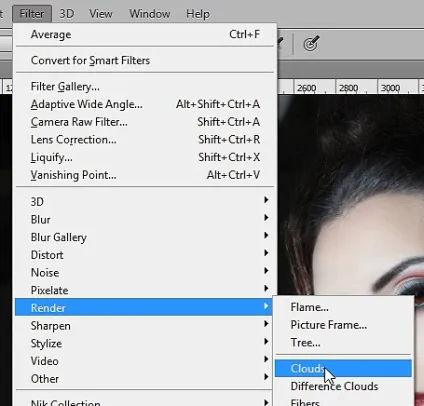
Task: Open the View menu
Action: [x=101, y=14]
